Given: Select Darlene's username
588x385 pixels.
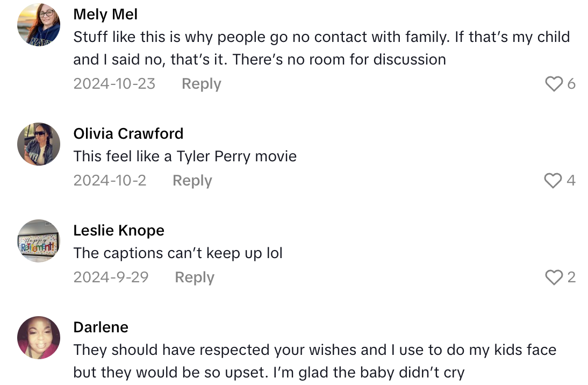Looking at the screenshot, I should pyautogui.click(x=101, y=327).
